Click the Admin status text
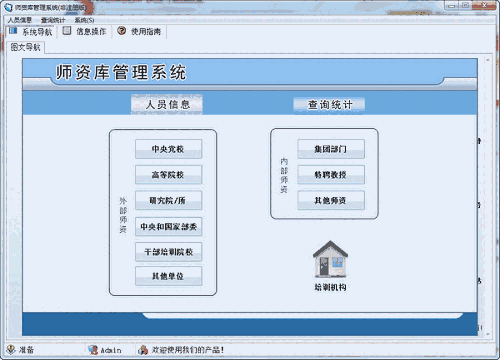The height and width of the screenshot is (360, 500). click(111, 350)
